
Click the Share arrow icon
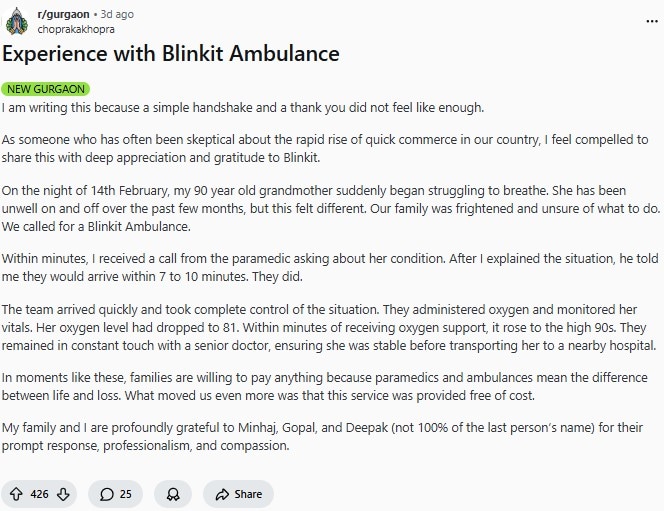coord(221,494)
